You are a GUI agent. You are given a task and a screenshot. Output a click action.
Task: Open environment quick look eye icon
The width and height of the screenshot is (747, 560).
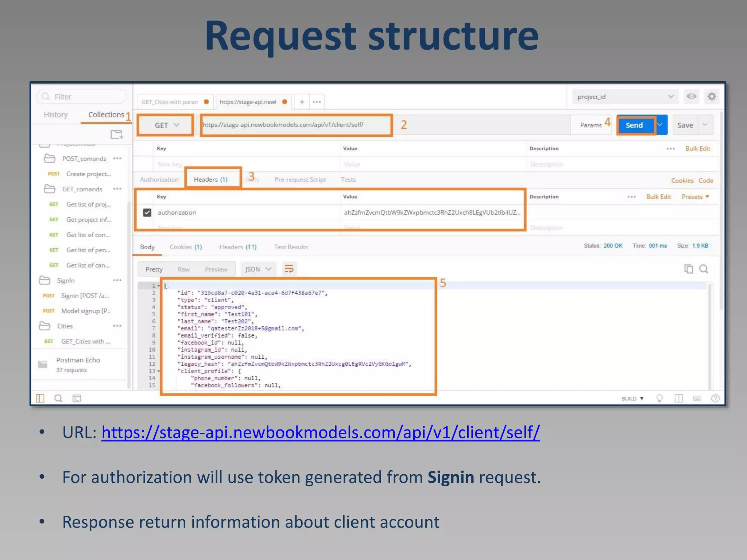click(691, 97)
